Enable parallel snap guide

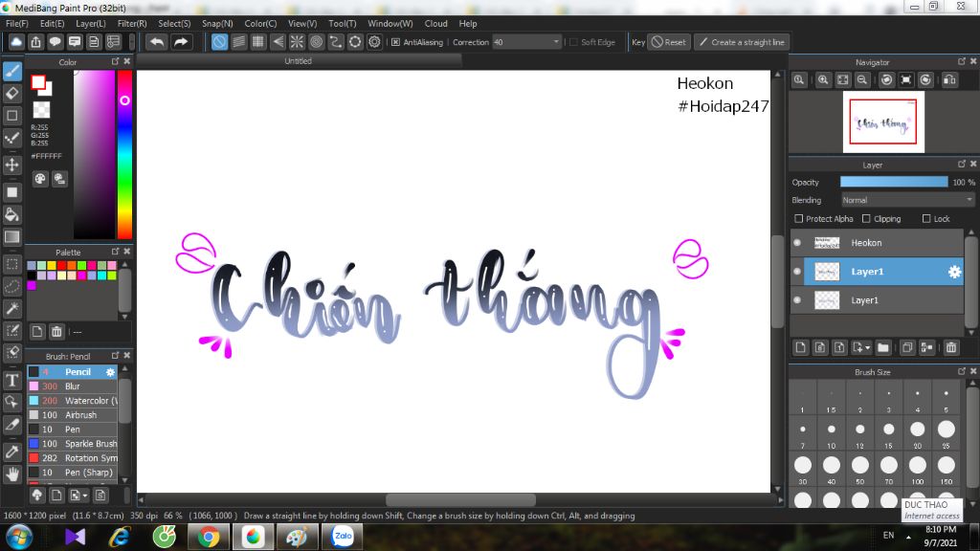point(238,42)
